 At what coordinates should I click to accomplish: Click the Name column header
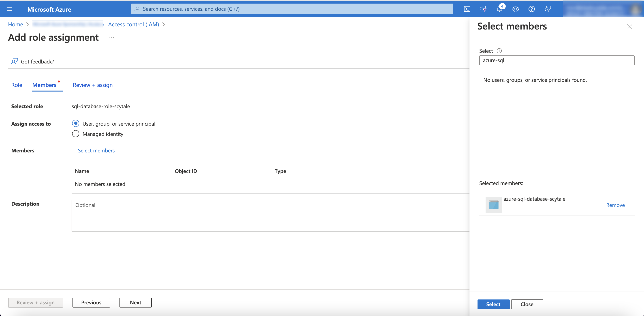pos(82,171)
